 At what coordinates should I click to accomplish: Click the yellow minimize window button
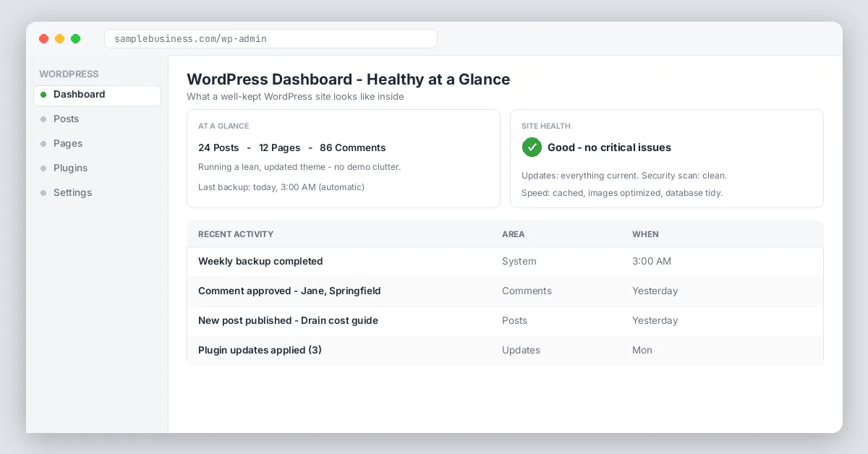[x=60, y=39]
